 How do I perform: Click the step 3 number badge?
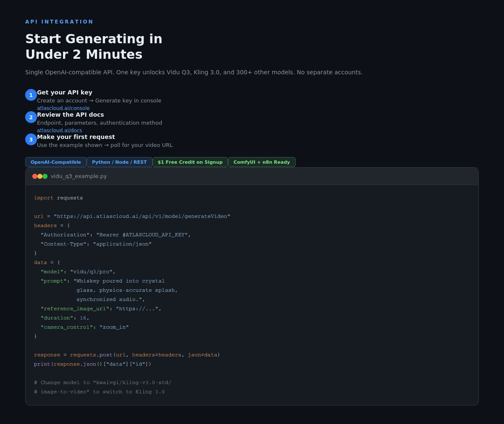point(31,139)
